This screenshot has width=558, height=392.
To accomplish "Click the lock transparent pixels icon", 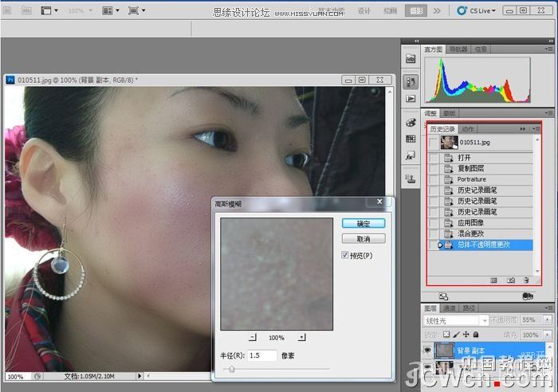I will click(446, 335).
